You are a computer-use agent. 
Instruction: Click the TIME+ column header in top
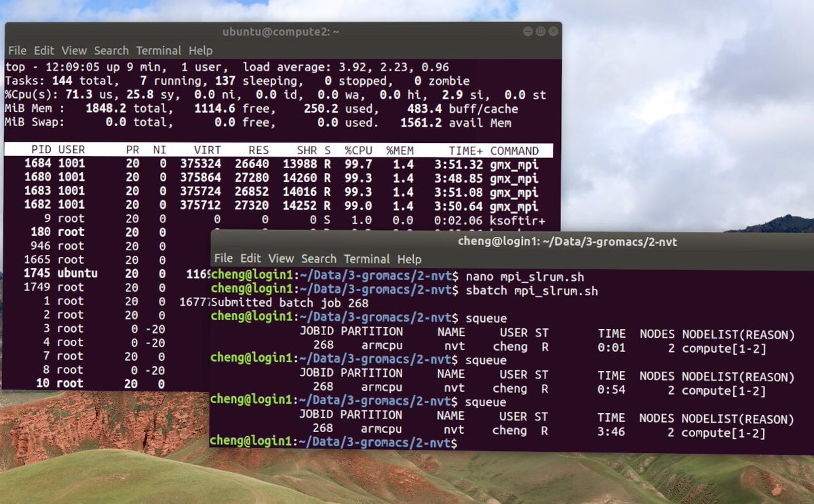point(465,151)
